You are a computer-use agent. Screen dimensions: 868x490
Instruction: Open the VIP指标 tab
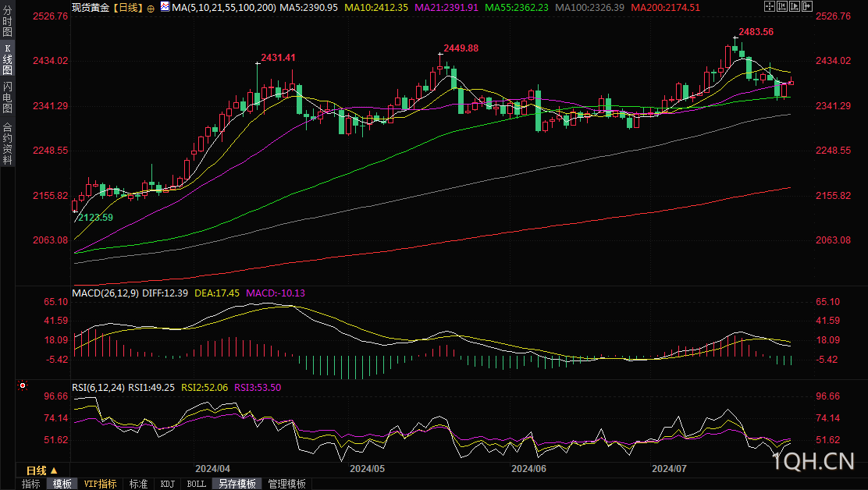(x=100, y=484)
